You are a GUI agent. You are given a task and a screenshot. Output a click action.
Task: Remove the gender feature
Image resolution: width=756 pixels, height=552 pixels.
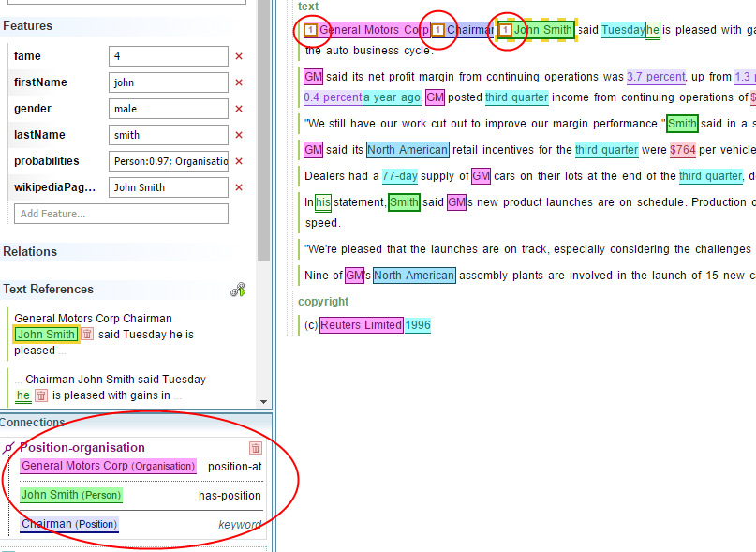[x=239, y=109]
